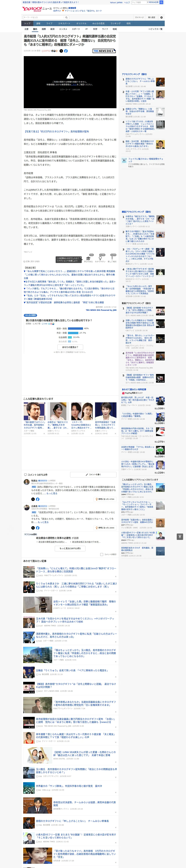Click the みんなの意見 blue tag
The width and height of the screenshot is (186, 868).
pos(30,315)
